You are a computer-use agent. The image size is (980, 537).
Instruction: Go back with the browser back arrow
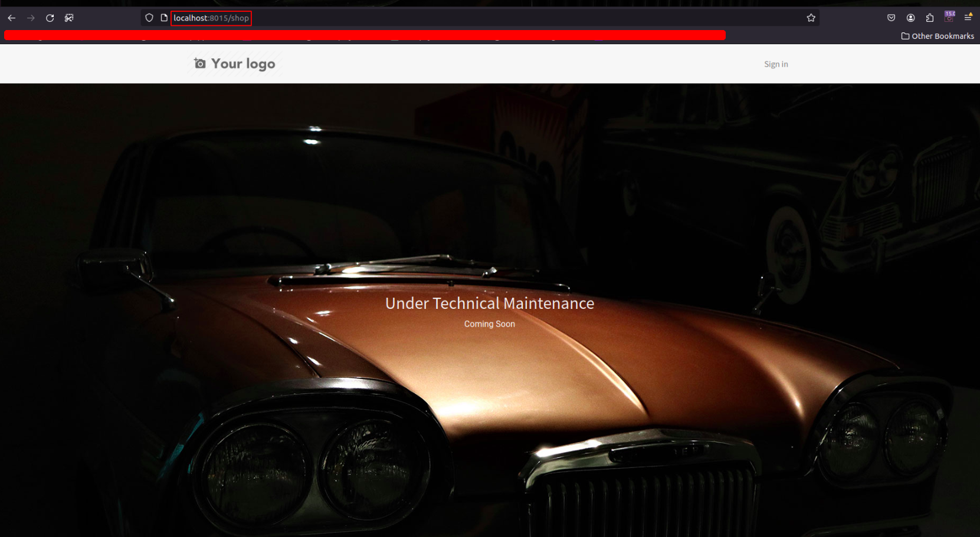click(12, 18)
